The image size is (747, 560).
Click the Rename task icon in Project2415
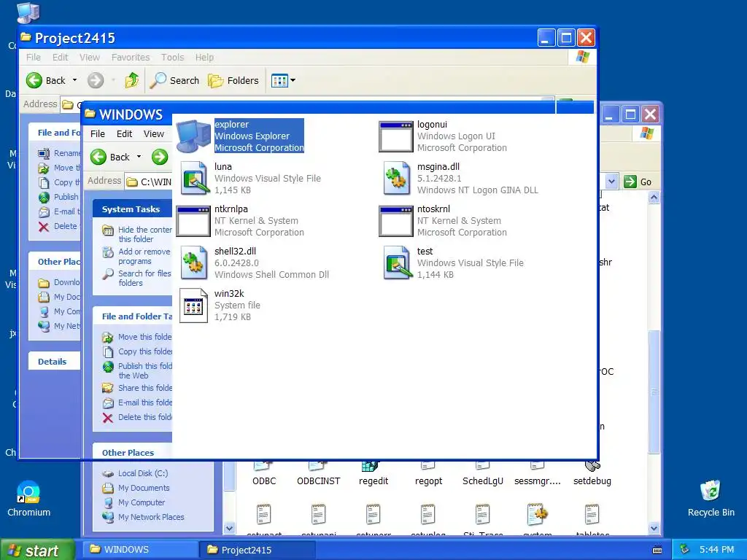click(44, 153)
